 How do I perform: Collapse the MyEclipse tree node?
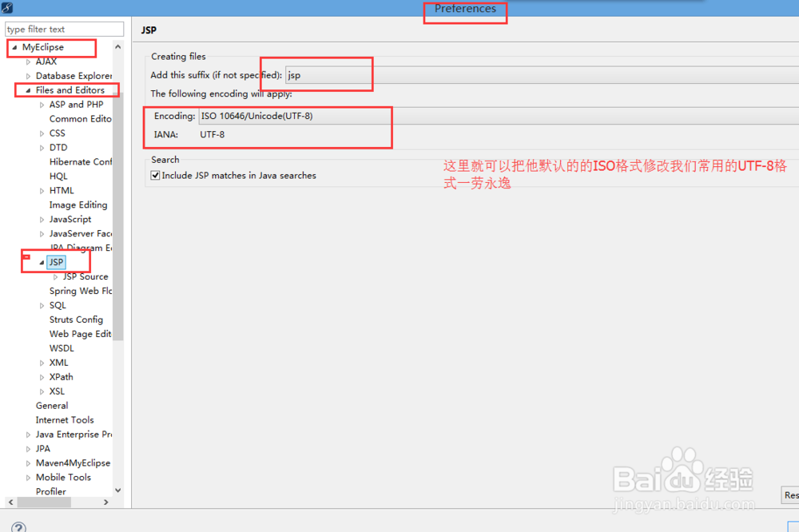click(14, 47)
